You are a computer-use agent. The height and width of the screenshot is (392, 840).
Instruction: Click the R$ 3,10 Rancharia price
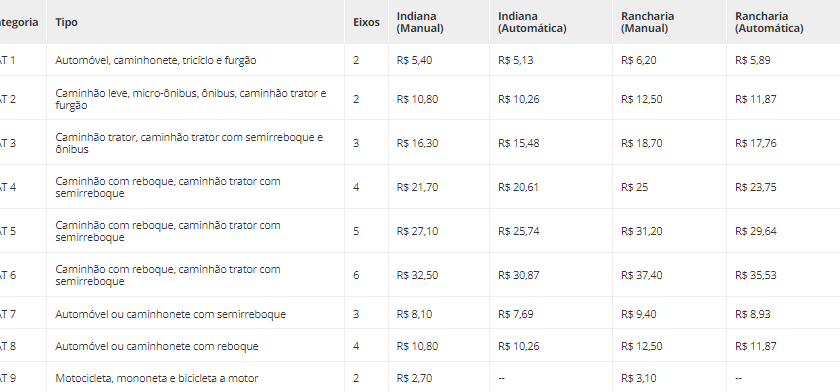tap(639, 378)
